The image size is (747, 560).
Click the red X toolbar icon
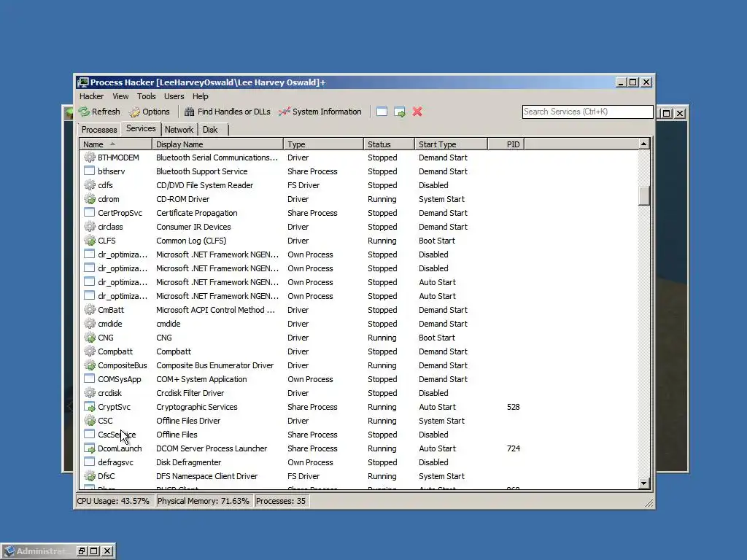417,112
